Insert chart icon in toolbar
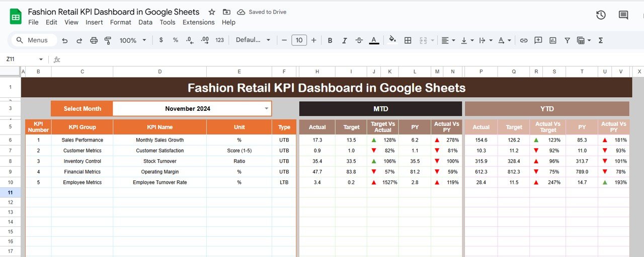This screenshot has width=644, height=257. (553, 40)
